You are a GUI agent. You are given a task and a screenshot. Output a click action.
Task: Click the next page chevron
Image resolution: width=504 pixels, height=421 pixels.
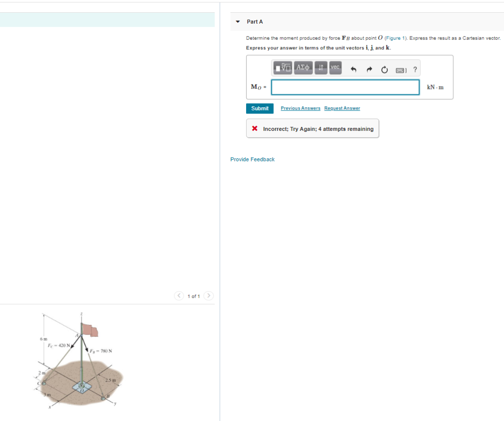point(208,296)
